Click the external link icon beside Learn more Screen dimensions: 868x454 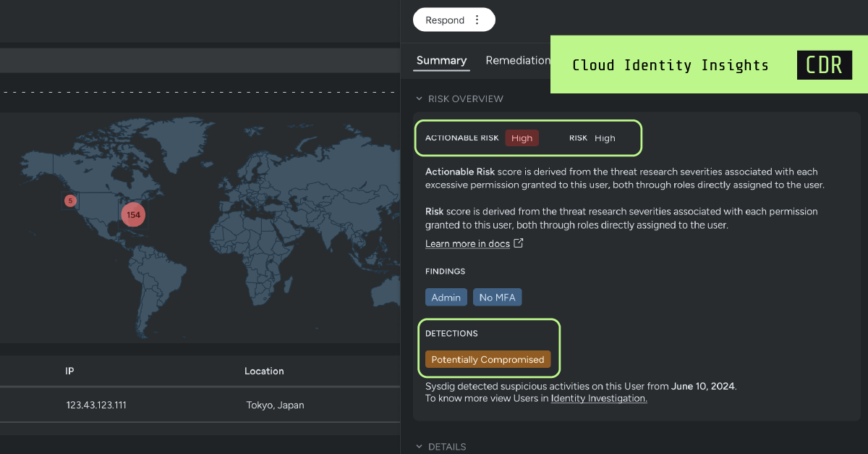click(517, 243)
